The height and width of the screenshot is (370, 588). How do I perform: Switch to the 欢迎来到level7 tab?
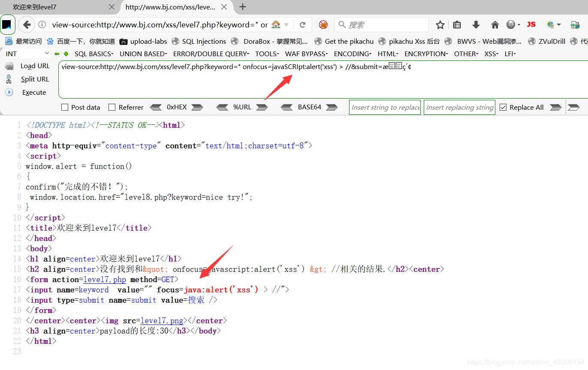pyautogui.click(x=60, y=7)
